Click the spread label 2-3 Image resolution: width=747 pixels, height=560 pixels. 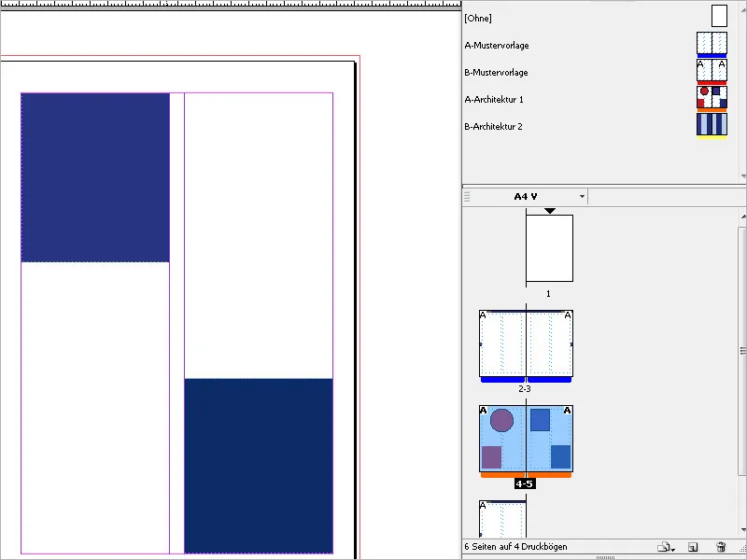525,389
